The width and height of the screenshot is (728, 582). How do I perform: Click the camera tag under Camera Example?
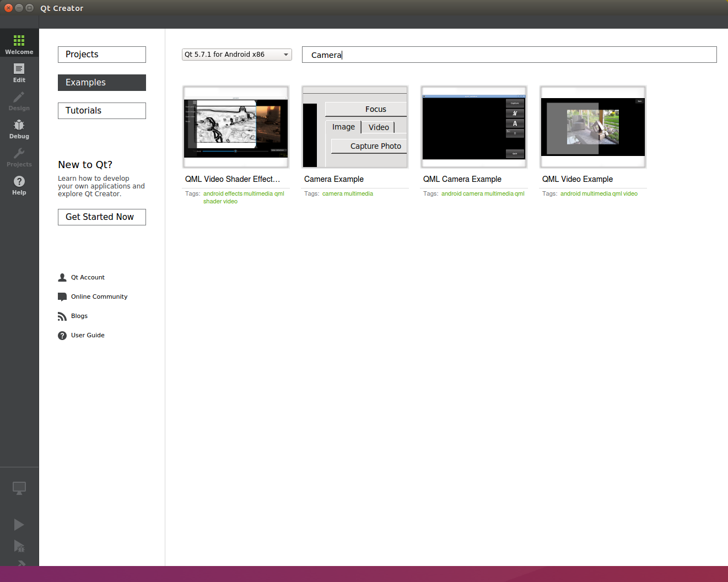(x=332, y=193)
